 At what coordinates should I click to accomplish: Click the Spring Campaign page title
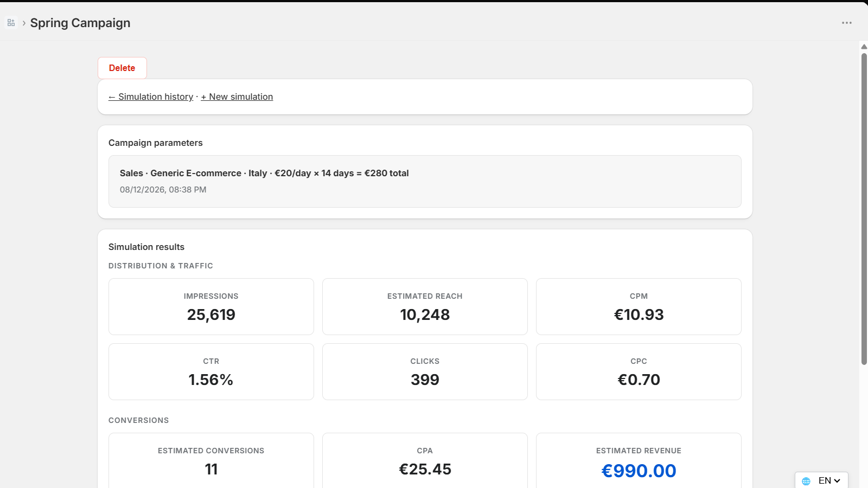tap(80, 23)
